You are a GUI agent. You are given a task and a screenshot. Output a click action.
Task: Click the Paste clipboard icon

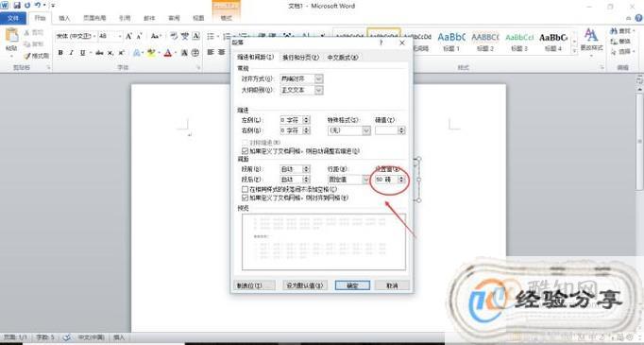(x=11, y=35)
